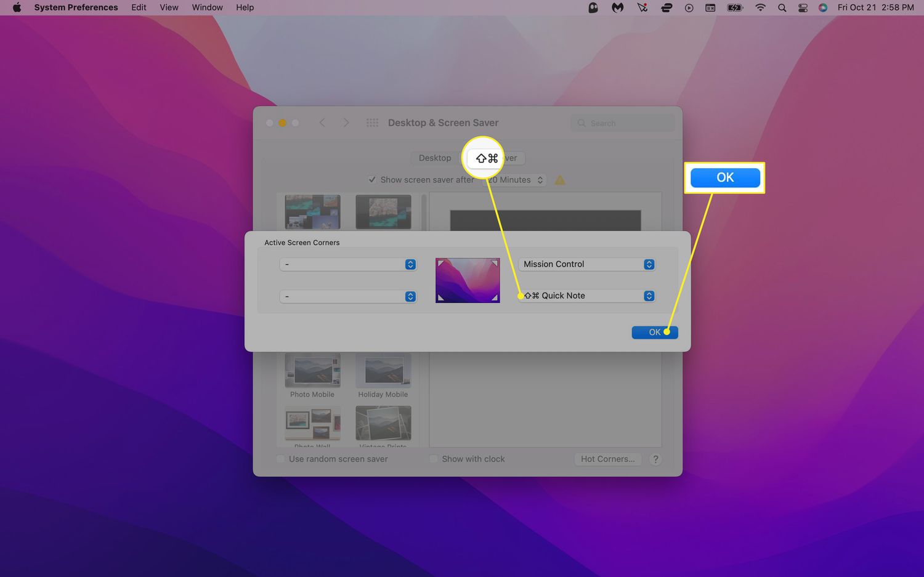Open the Apple menu
Viewport: 924px width, 577px height.
[17, 7]
